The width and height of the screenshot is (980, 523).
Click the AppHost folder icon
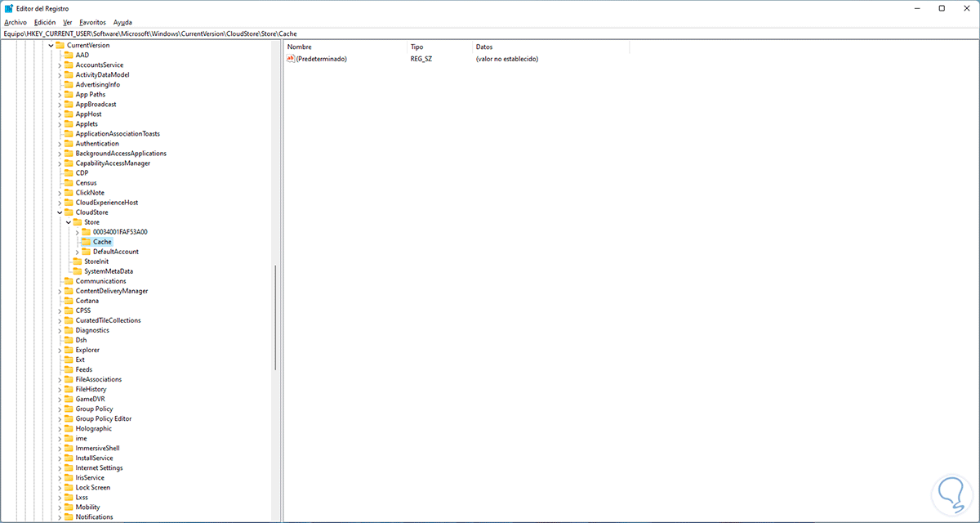(x=69, y=114)
